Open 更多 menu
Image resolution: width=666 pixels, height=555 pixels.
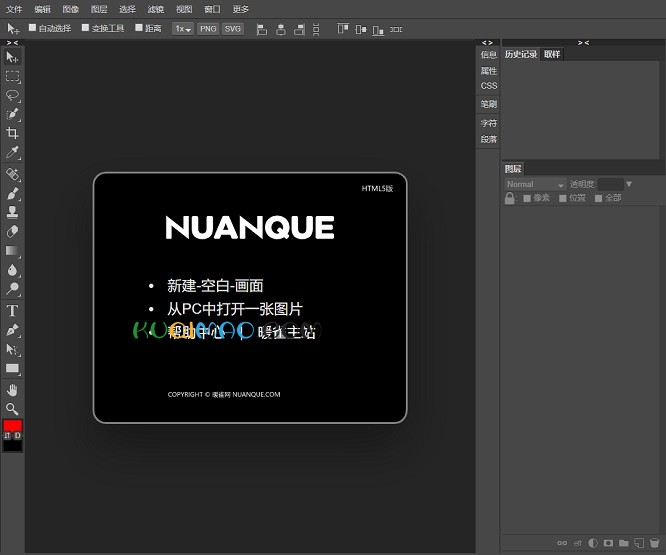(241, 9)
